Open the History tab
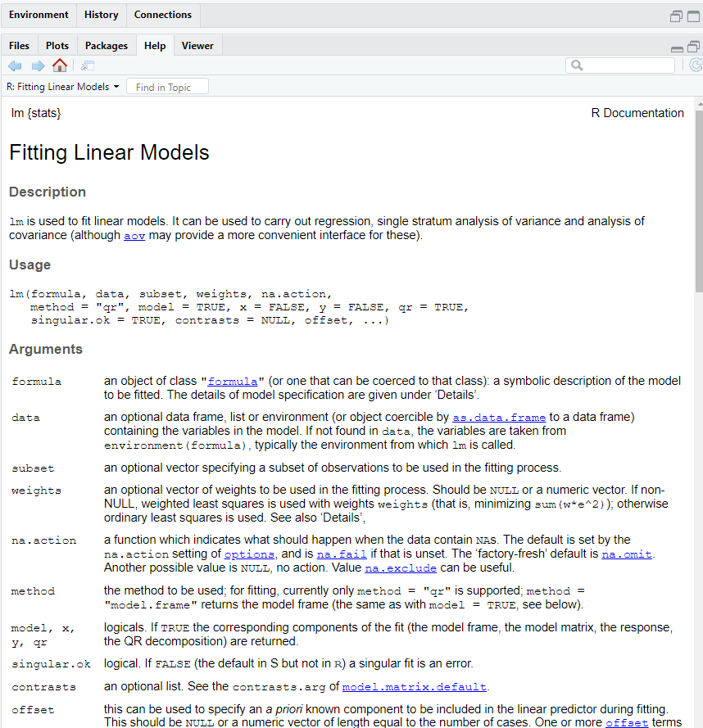 click(x=101, y=15)
